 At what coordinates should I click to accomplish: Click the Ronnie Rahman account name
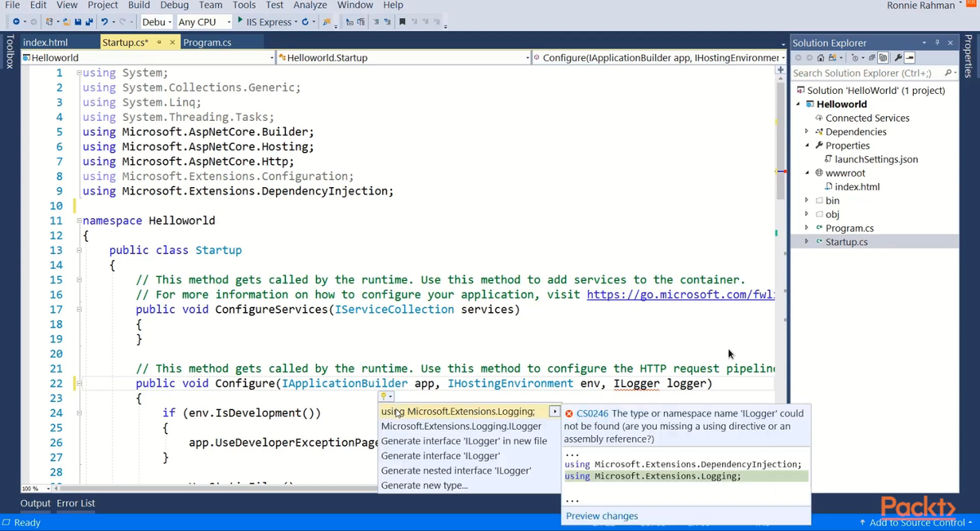(920, 5)
